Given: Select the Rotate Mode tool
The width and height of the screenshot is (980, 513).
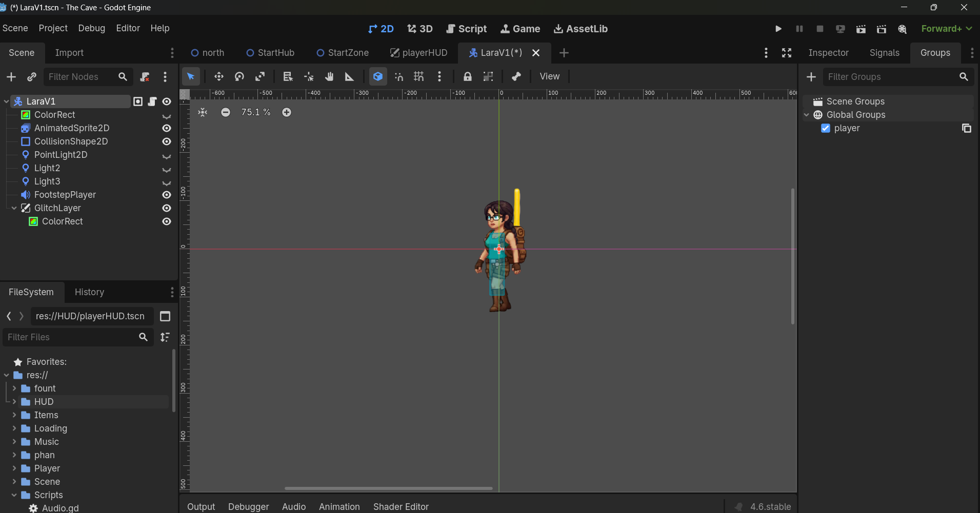Looking at the screenshot, I should tap(239, 77).
